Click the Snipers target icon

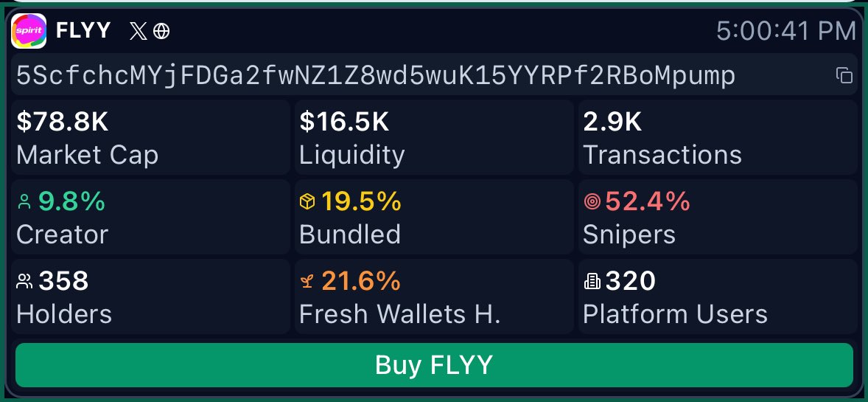click(x=592, y=201)
